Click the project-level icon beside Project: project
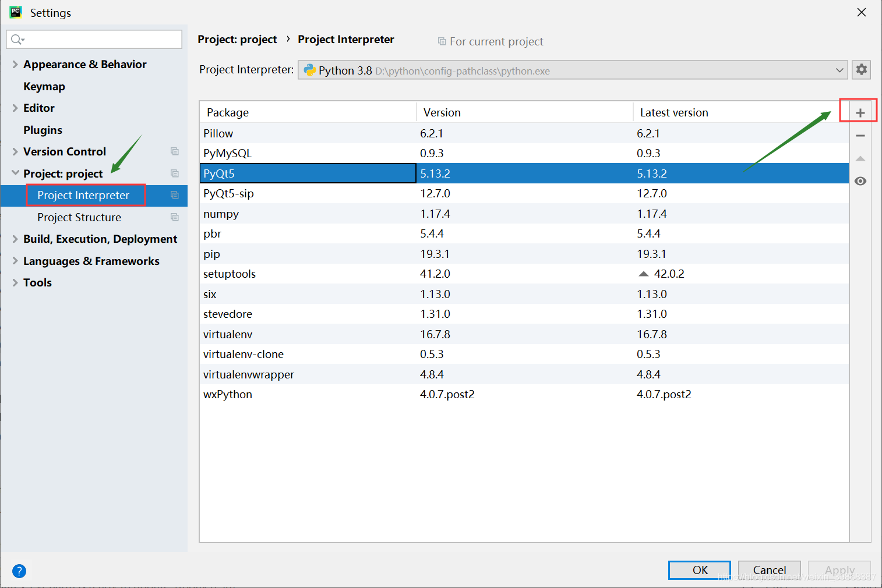Screen dimensions: 882x588 tap(174, 173)
